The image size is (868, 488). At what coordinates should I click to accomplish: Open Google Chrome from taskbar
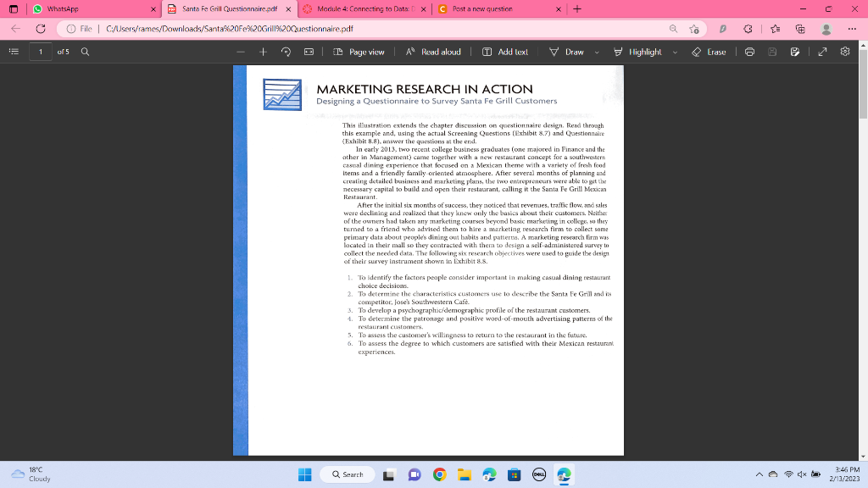coord(440,474)
